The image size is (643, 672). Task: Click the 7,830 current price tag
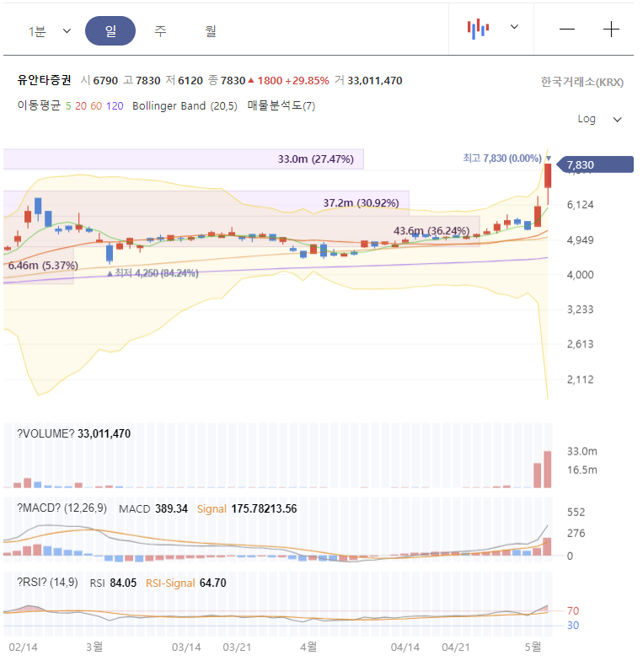[597, 164]
